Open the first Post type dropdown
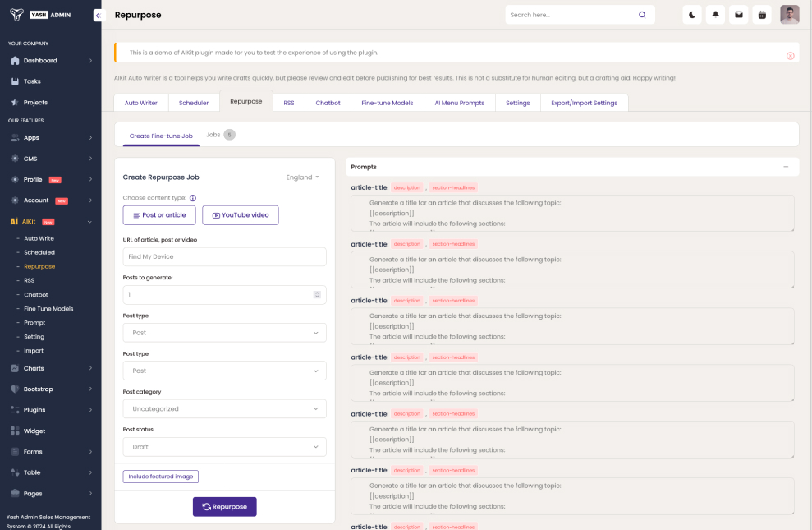812x530 pixels. 224,333
